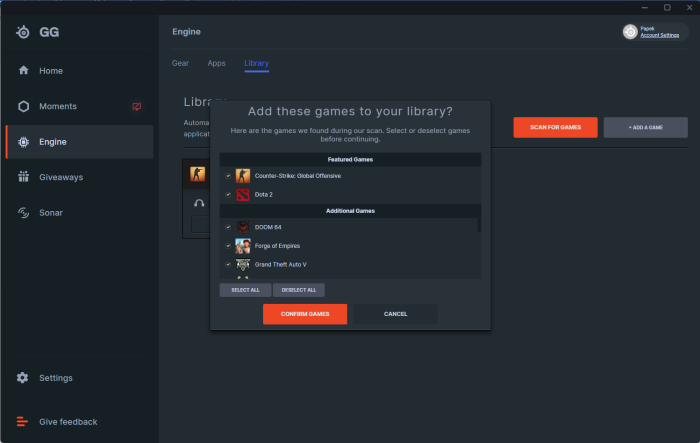
Task: Open the Giveaways gift icon
Action: point(24,177)
